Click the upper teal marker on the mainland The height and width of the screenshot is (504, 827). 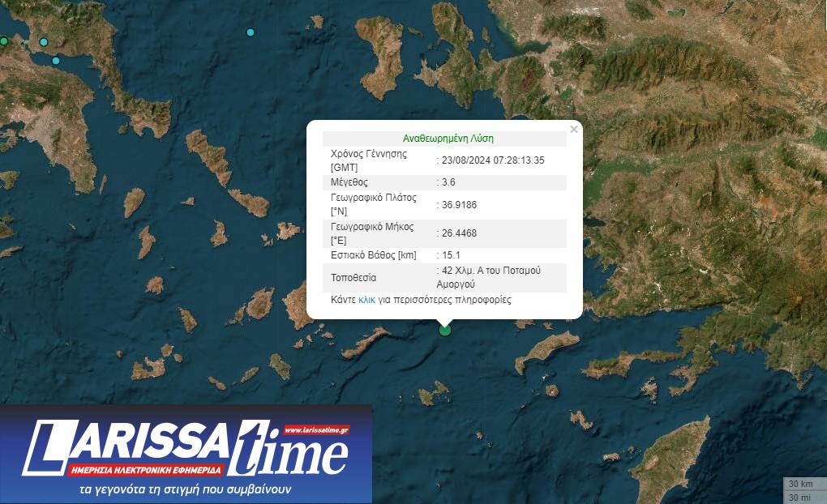pyautogui.click(x=44, y=42)
